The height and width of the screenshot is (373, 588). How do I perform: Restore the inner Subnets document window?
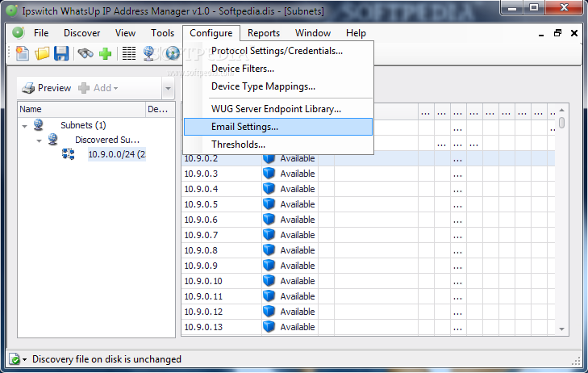tap(557, 33)
